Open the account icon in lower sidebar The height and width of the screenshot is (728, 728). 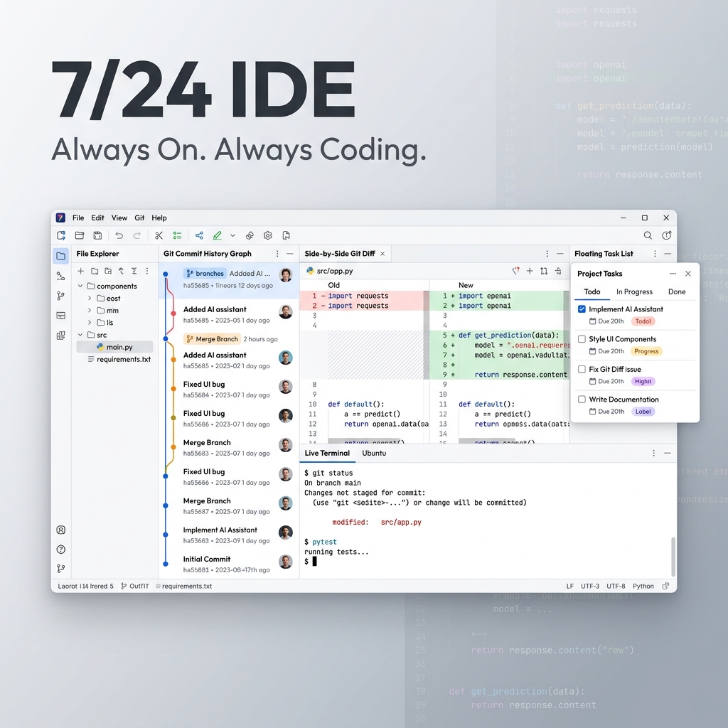coord(61,530)
